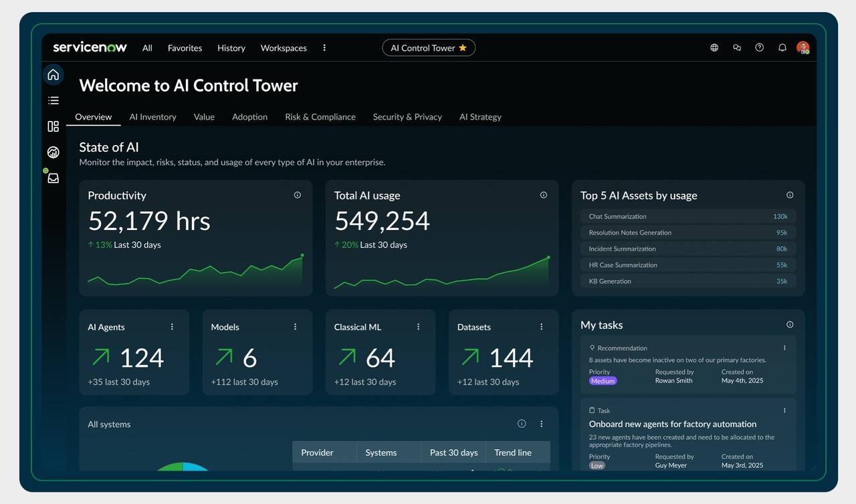Viewport: 856px width, 504px height.
Task: Switch to the Risk & Compliance tab
Action: click(x=320, y=117)
